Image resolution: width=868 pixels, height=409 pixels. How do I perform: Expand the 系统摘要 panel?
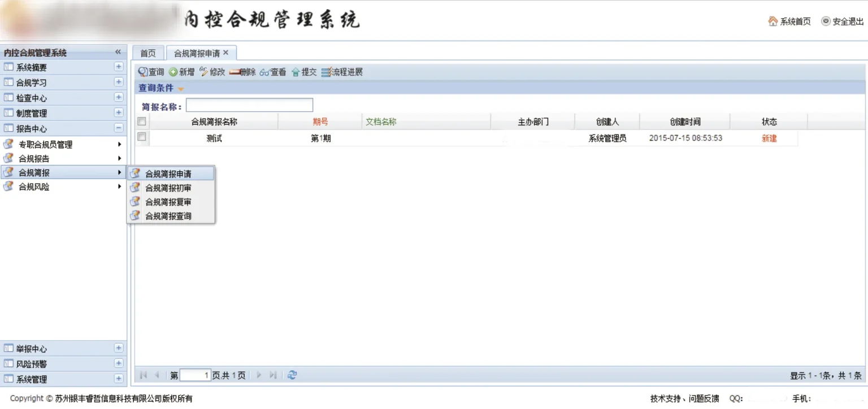coord(119,67)
